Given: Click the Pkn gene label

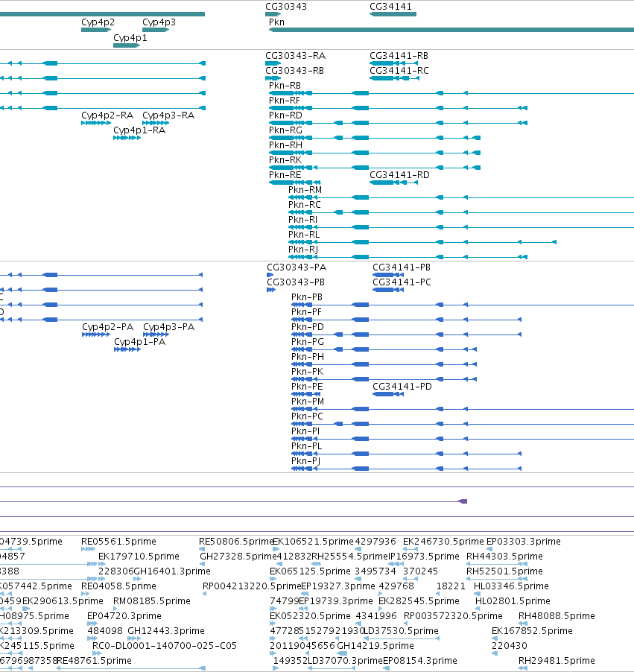Looking at the screenshot, I should click(276, 22).
